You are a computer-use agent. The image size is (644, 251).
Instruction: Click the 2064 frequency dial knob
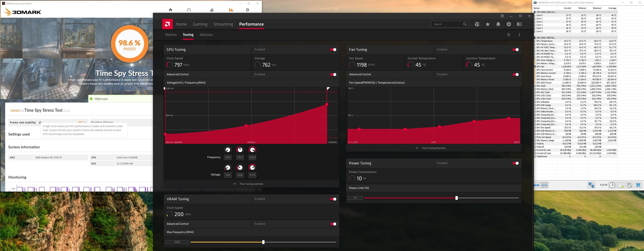point(252,150)
